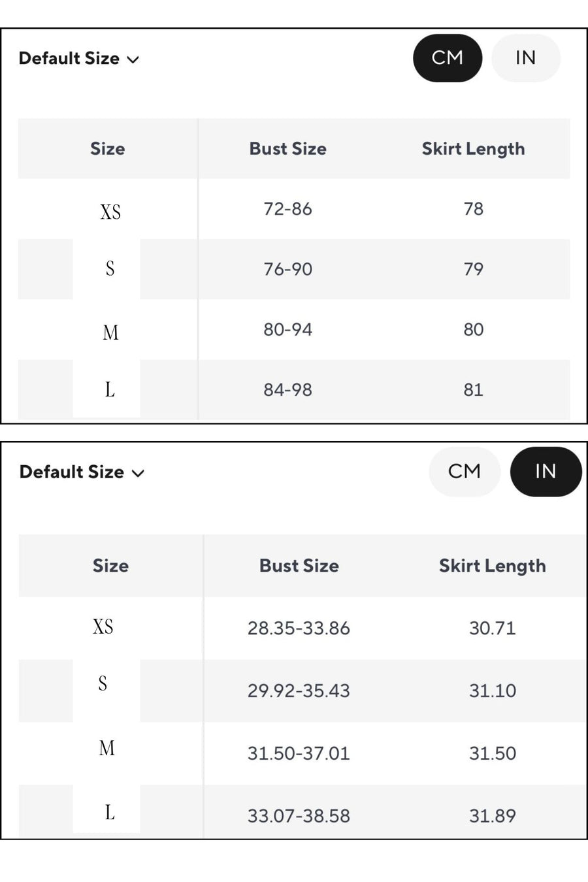Select the dark IN unit toggle
Image resolution: width=588 pixels, height=882 pixels.
pyautogui.click(x=546, y=472)
